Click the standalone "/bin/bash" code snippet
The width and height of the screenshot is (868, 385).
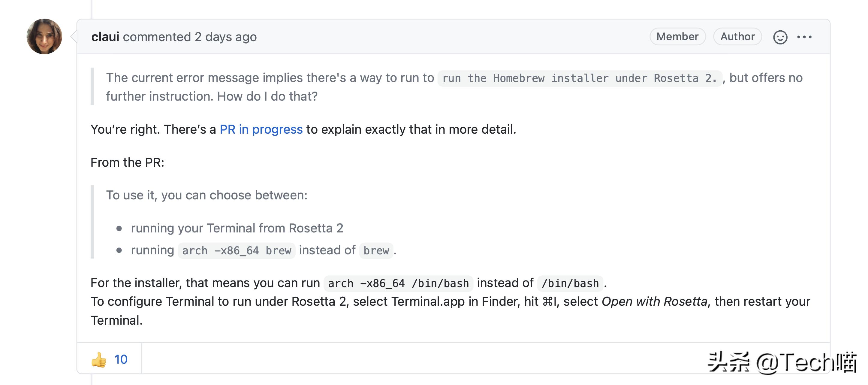pos(570,283)
